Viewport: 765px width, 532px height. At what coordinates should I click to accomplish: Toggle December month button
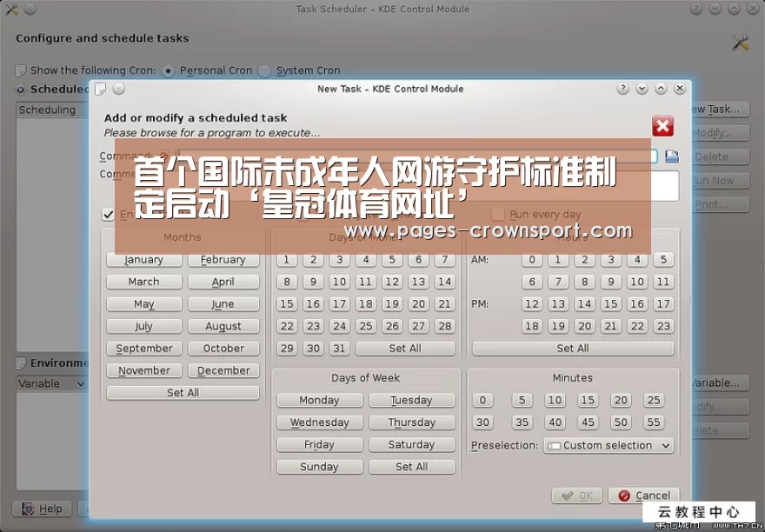point(223,371)
